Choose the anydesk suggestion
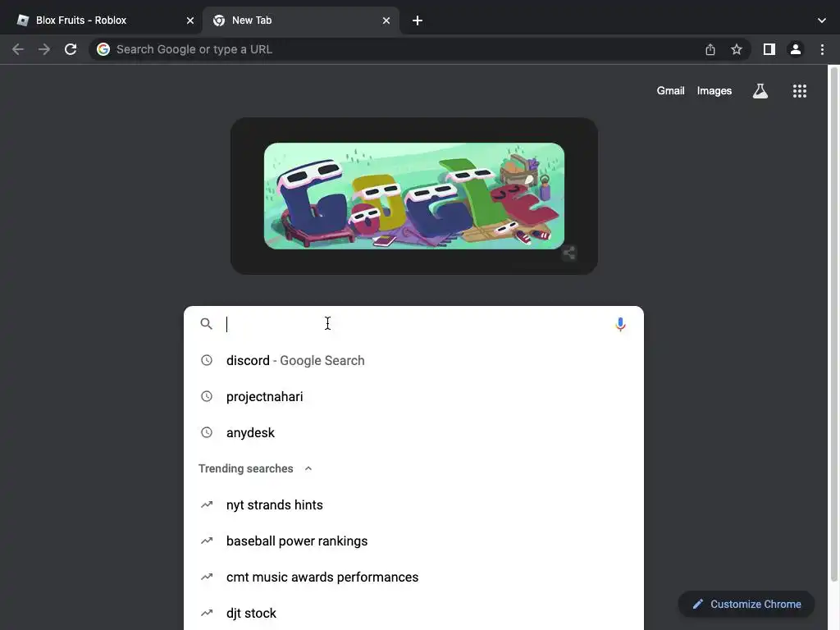 [413, 432]
